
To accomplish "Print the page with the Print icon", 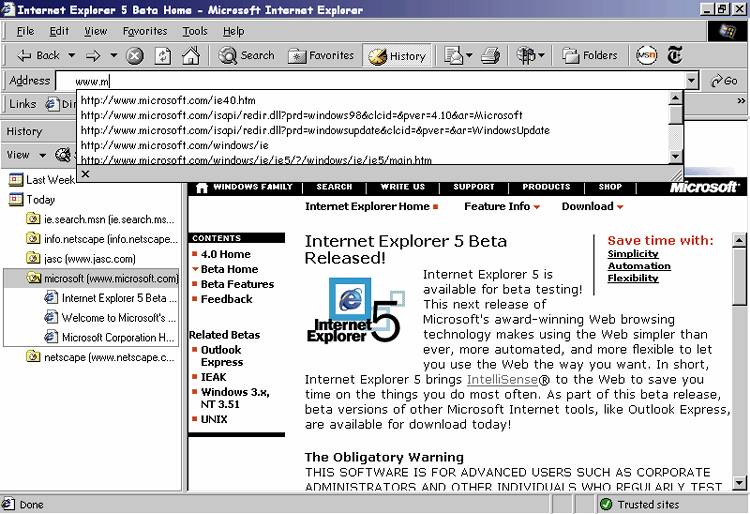I will (490, 55).
